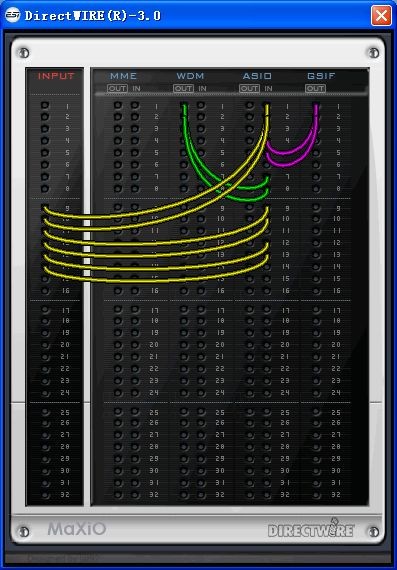Click the ESI logo in the title bar
Screen dimensions: 397x570
pyautogui.click(x=12, y=15)
